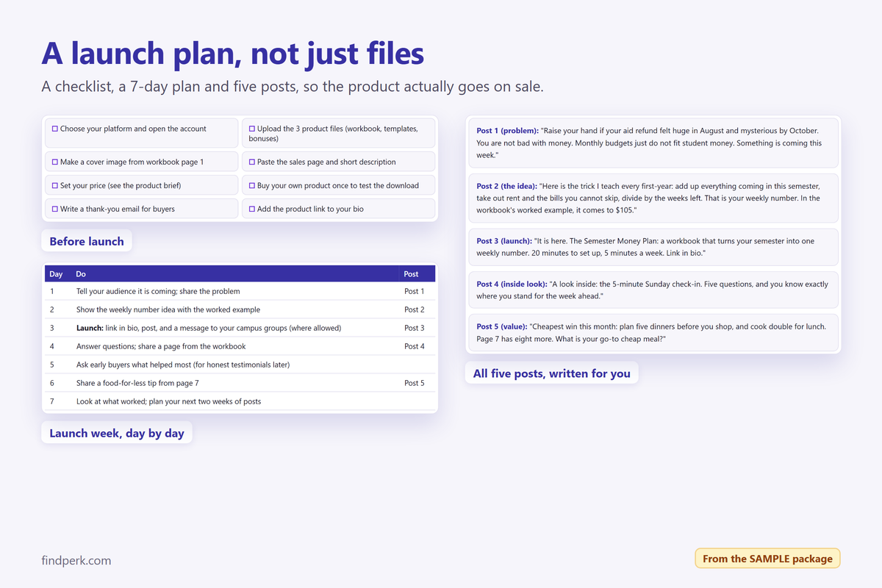The height and width of the screenshot is (588, 882).
Task: Tick 'Paste the sales page and short description' checkbox
Action: click(252, 162)
